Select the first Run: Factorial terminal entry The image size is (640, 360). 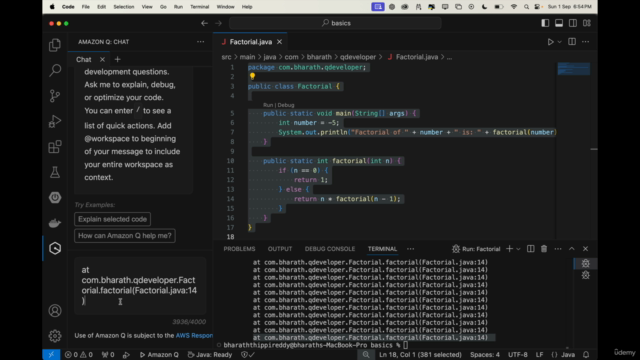tap(585, 263)
